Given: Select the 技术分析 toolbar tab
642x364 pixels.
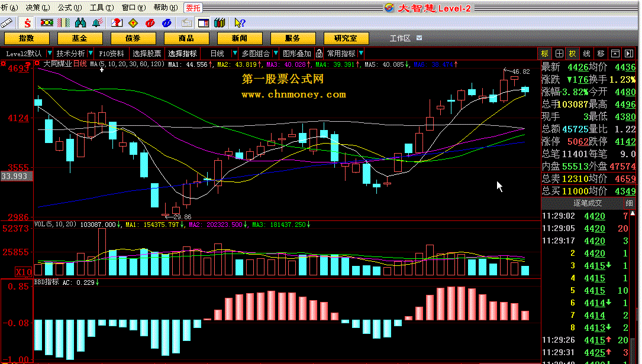Looking at the screenshot, I should (x=70, y=54).
